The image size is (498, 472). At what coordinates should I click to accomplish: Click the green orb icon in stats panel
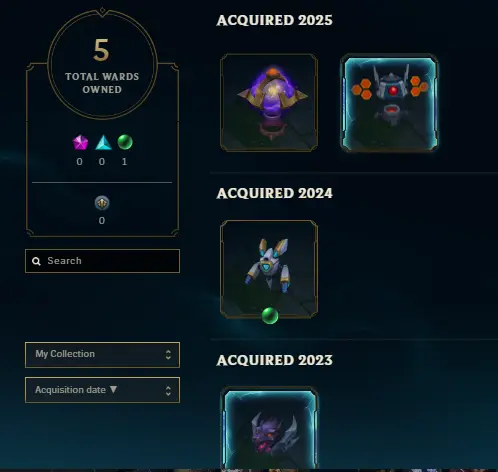tap(125, 142)
